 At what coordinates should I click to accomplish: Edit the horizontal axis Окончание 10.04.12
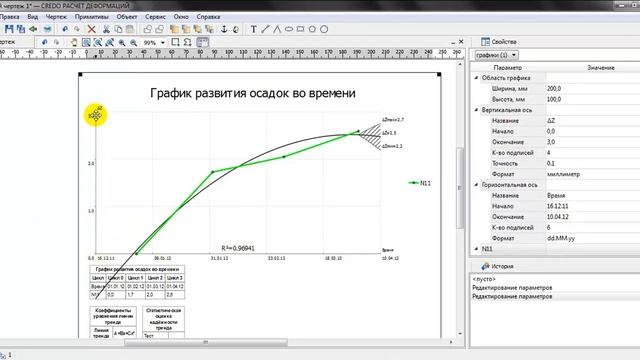(x=593, y=217)
